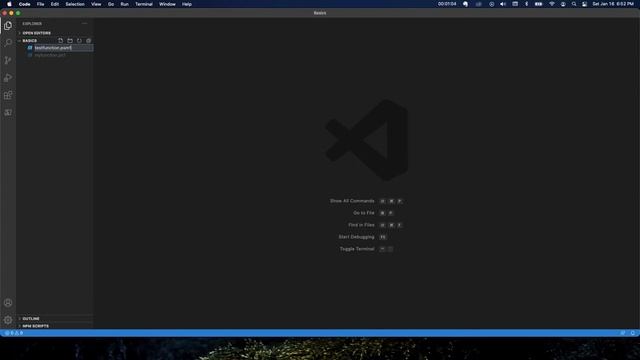This screenshot has height=360, width=640.
Task: Expand the NPM Scripts section
Action: tap(36, 327)
